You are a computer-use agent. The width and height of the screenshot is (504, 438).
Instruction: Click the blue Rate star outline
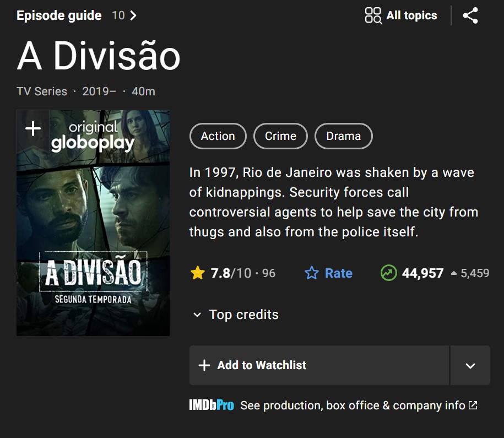click(x=311, y=273)
